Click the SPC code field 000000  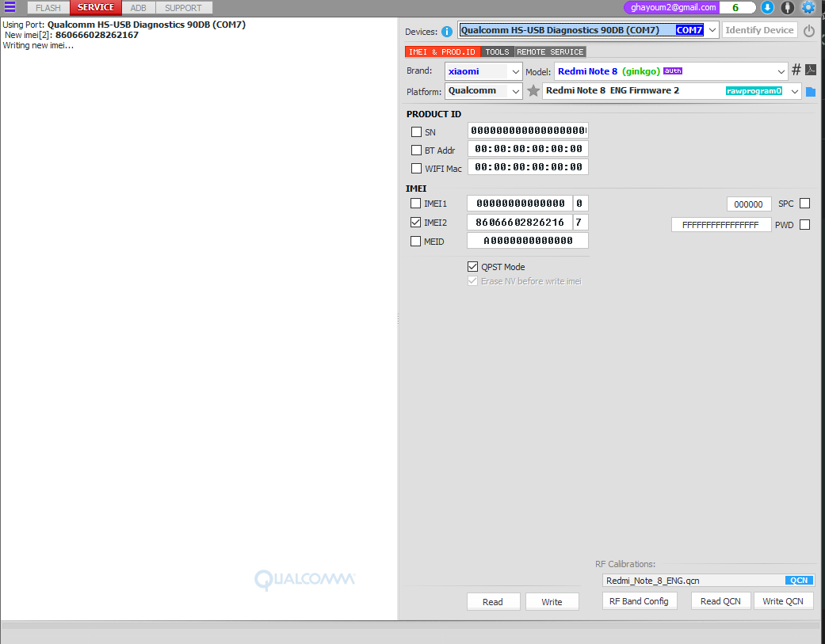[x=749, y=204]
